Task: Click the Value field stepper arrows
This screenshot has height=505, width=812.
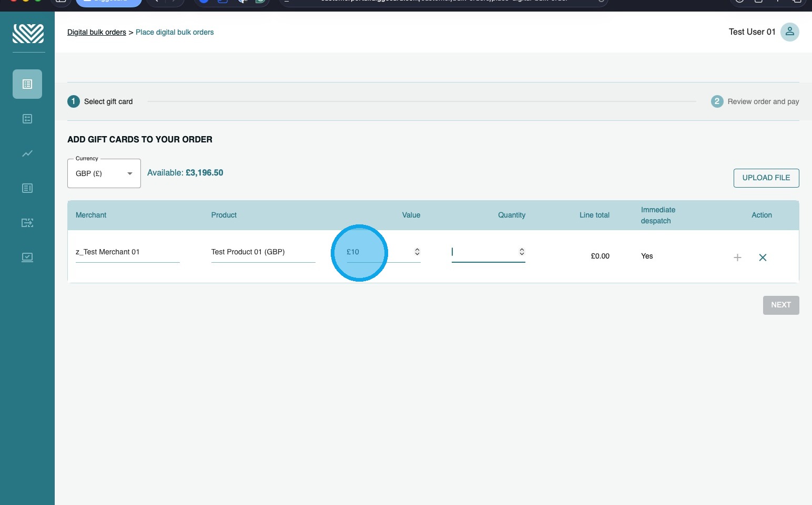Action: click(x=417, y=252)
